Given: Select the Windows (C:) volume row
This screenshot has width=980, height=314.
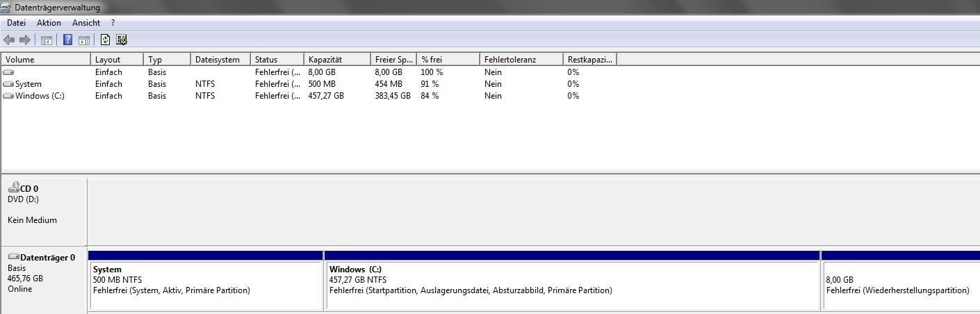Looking at the screenshot, I should (309, 96).
